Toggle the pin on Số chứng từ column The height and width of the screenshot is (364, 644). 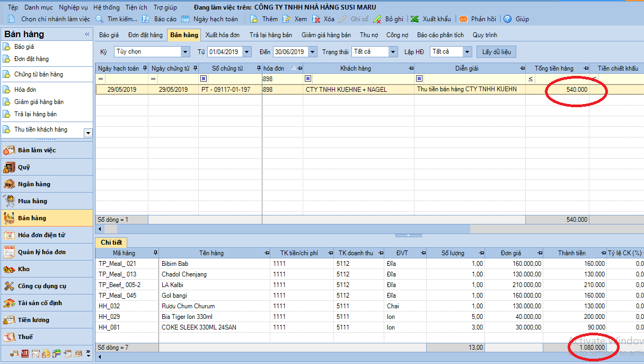[258, 68]
